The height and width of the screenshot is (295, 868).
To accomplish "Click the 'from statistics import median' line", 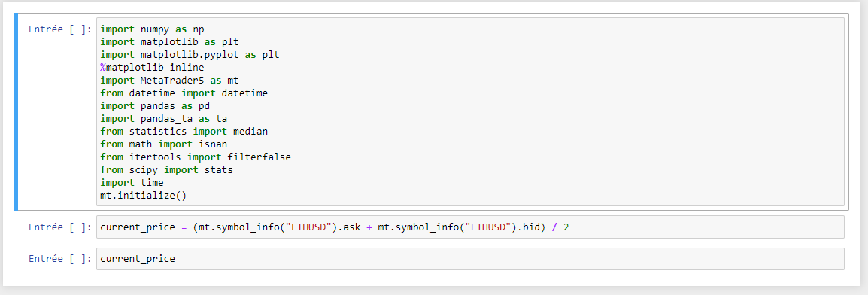I will pos(184,131).
